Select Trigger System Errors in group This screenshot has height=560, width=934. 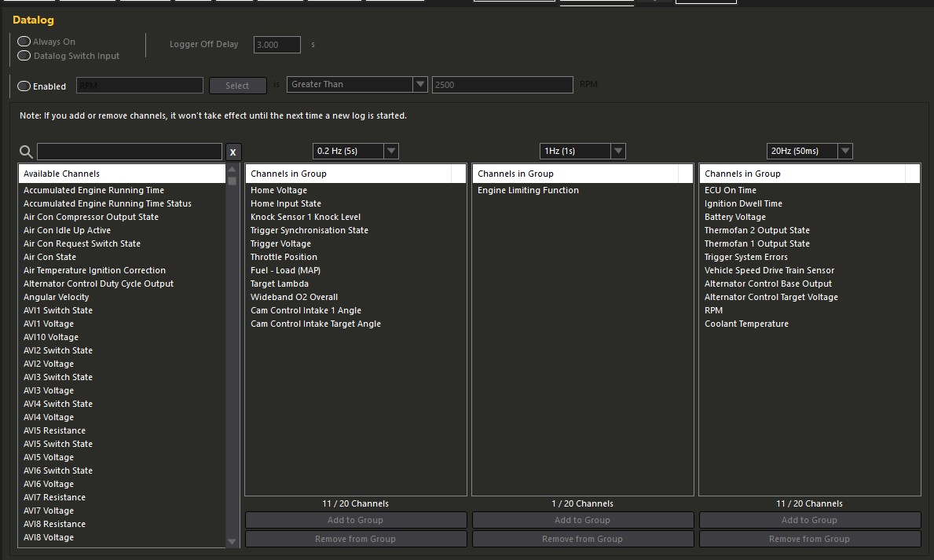click(745, 258)
